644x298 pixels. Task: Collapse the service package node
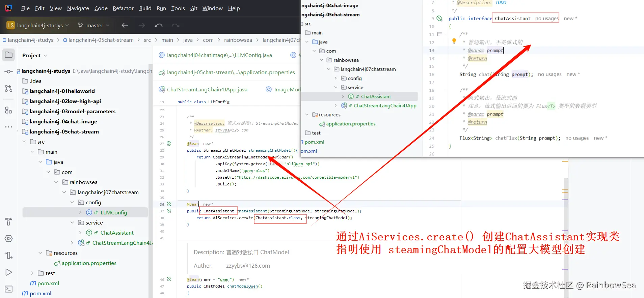(x=72, y=222)
